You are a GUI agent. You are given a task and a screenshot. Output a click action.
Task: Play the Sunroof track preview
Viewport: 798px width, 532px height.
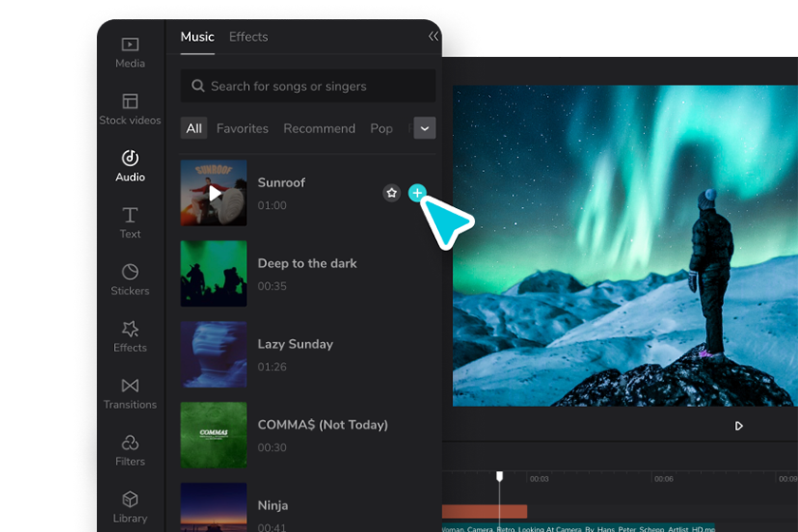pos(215,194)
